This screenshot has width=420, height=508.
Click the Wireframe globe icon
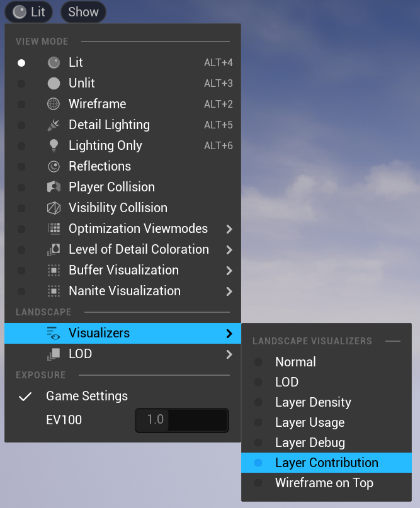(54, 104)
